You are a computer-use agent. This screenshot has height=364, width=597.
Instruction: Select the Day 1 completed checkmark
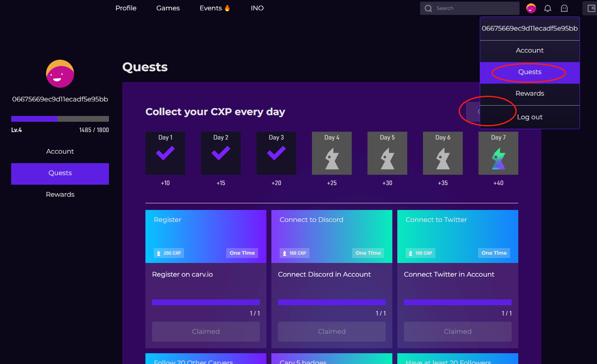(x=165, y=153)
